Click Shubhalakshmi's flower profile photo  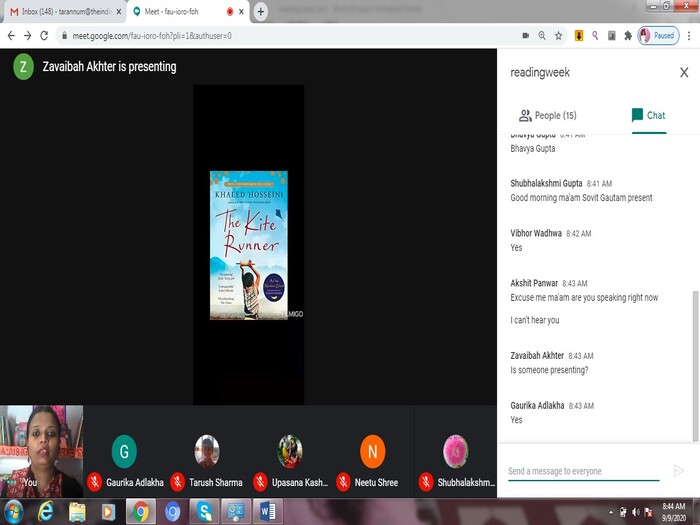(455, 451)
